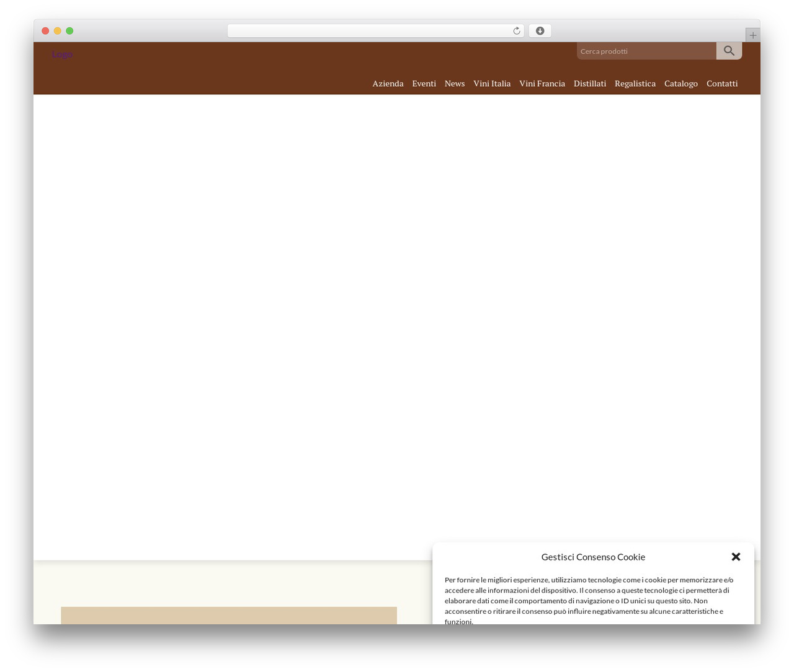794x672 pixels.
Task: Click the yellow minimize window button
Action: coord(57,31)
